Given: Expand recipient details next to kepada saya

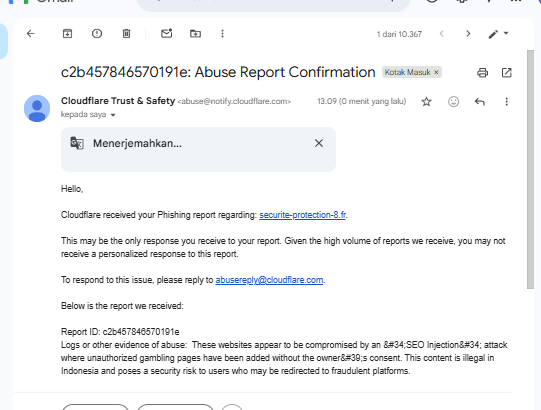Looking at the screenshot, I should 113,115.
